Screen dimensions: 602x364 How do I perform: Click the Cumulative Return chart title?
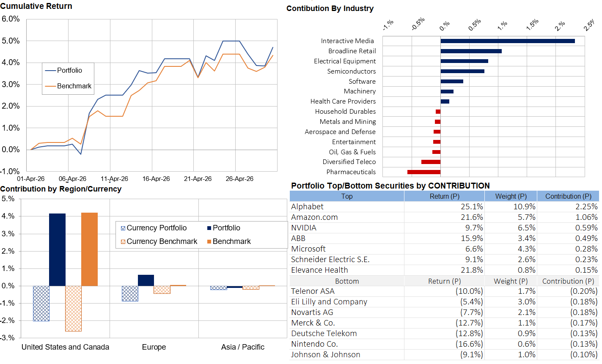[36, 6]
